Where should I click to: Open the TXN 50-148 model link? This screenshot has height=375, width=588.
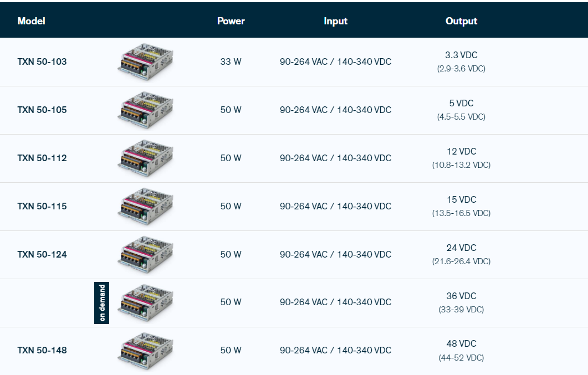(x=42, y=351)
